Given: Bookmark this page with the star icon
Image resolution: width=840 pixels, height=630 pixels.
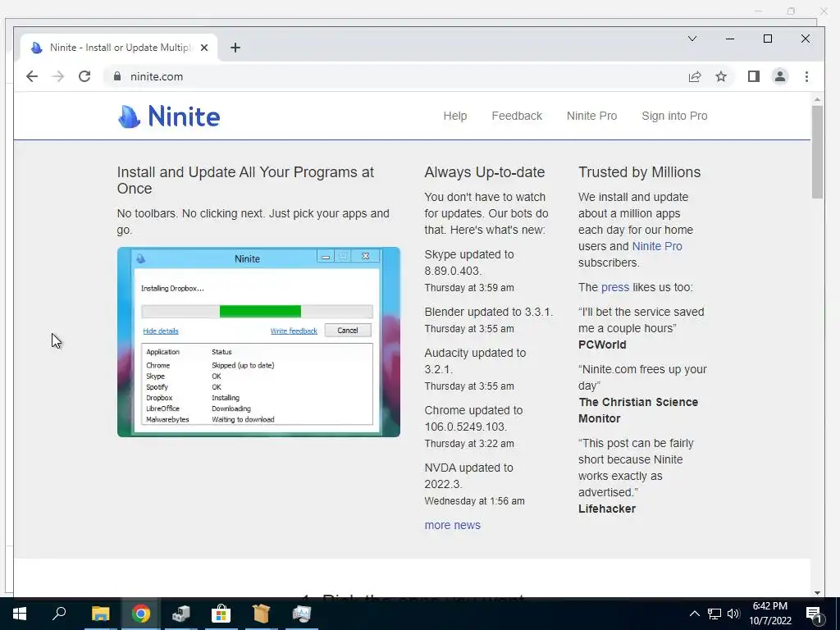Looking at the screenshot, I should point(721,76).
